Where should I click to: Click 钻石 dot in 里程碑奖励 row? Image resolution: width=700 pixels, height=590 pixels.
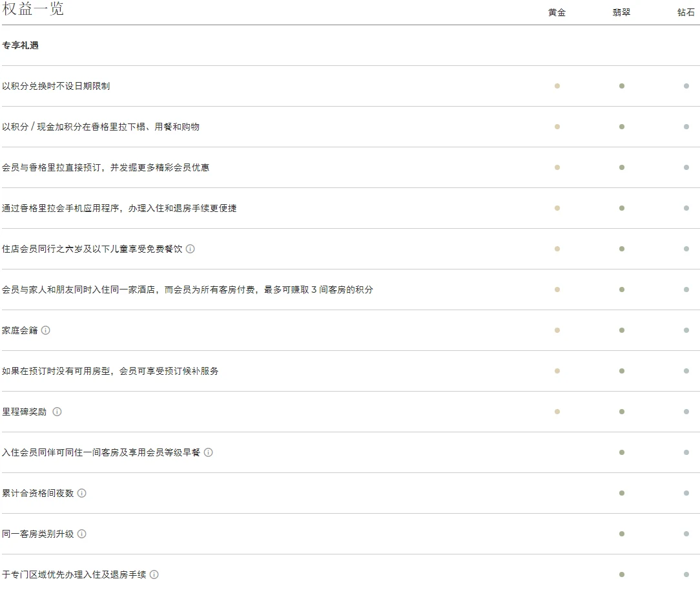[x=686, y=412]
